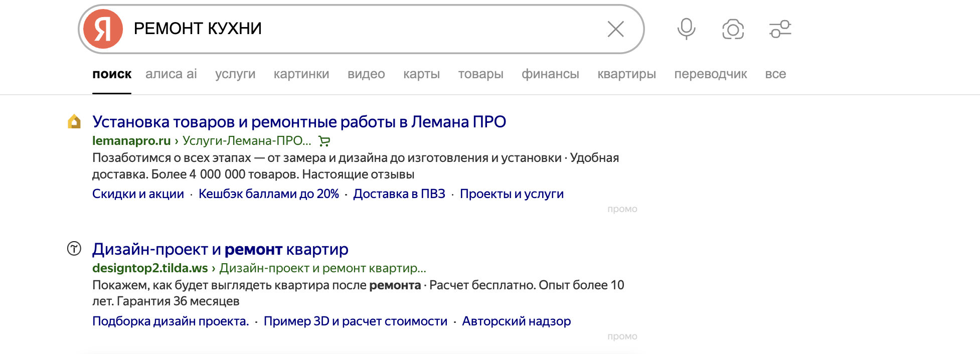Open Проекты и услуги sitelink
The width and height of the screenshot is (980, 354).
click(x=512, y=194)
